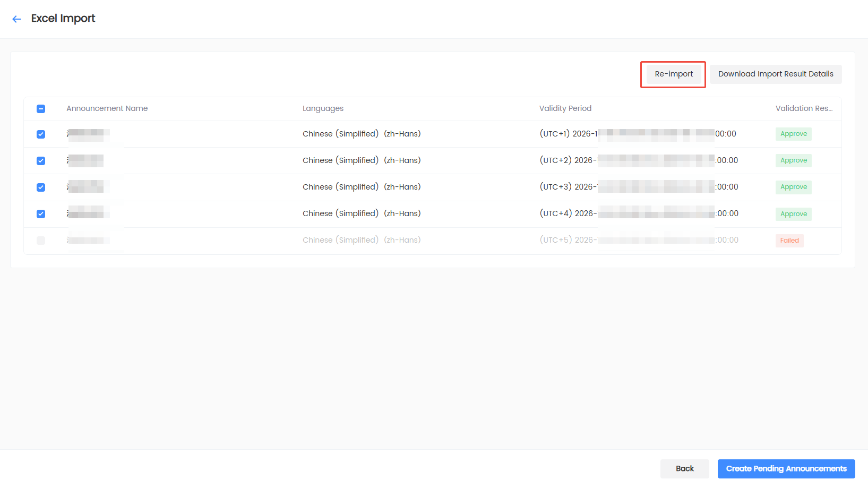Uncheck the UTC+3 row checkbox

point(41,187)
